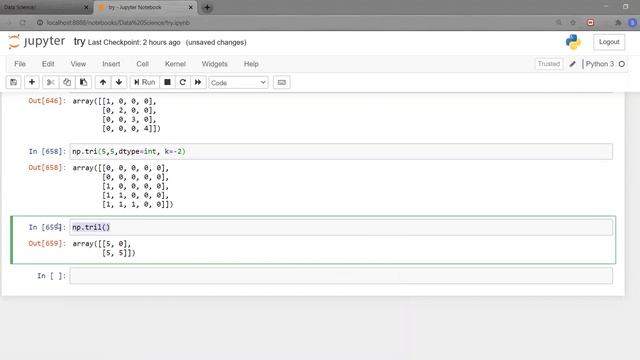
Task: Close the Data Science browser tab
Action: (x=86, y=7)
